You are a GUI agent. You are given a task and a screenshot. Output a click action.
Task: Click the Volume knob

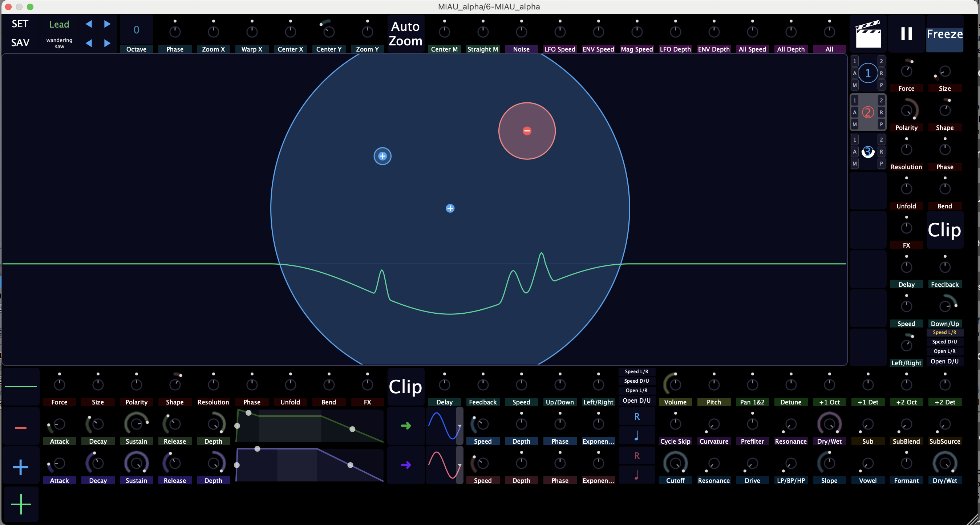tap(675, 384)
